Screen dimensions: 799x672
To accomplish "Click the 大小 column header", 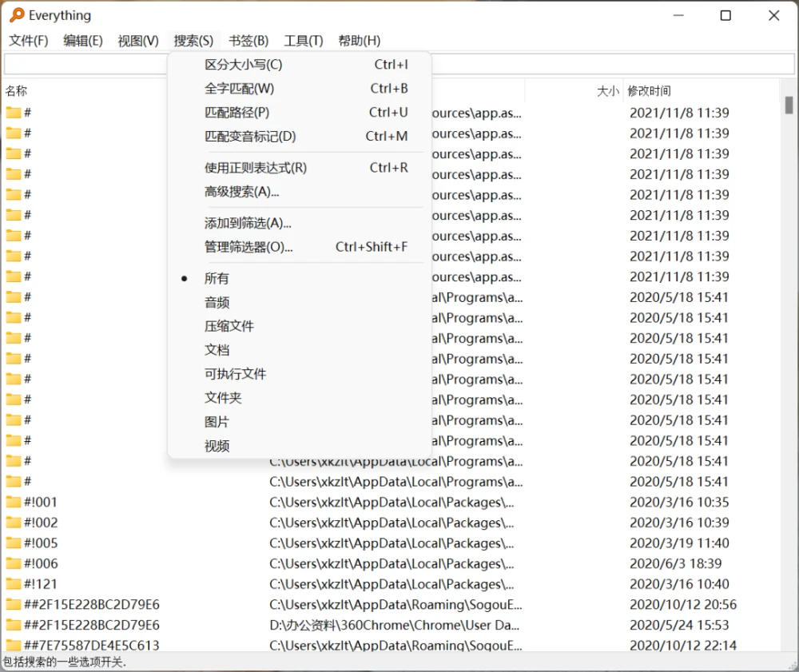I will 607,90.
